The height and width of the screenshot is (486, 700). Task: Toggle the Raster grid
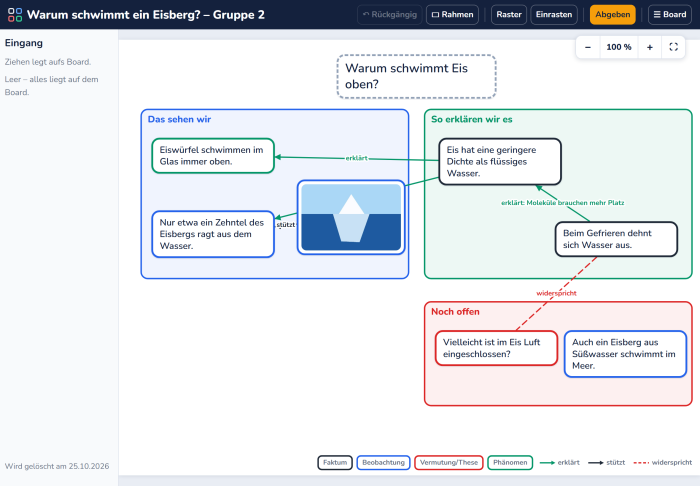tap(508, 15)
